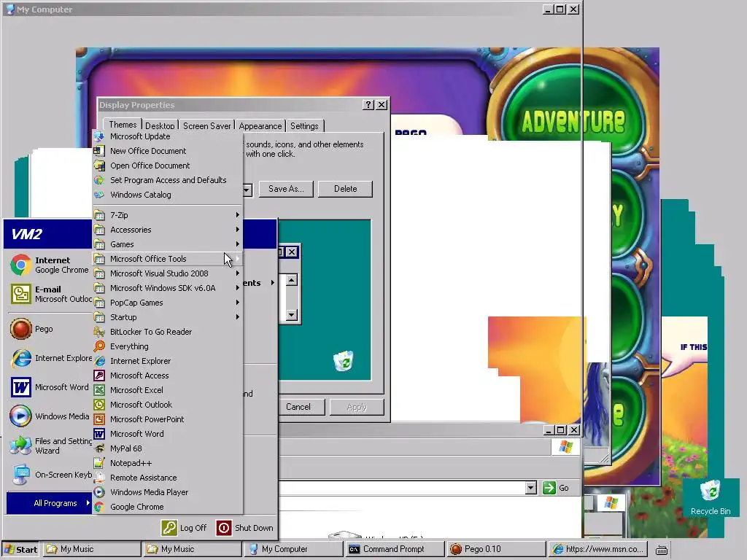Start Microsoft Access
Image resolution: width=747 pixels, height=560 pixels.
[x=168, y=376]
